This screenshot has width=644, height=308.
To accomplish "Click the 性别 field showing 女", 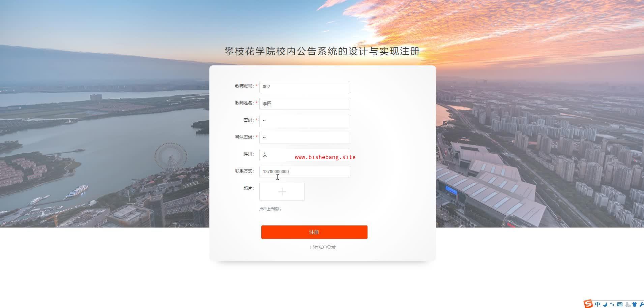I will (x=305, y=155).
